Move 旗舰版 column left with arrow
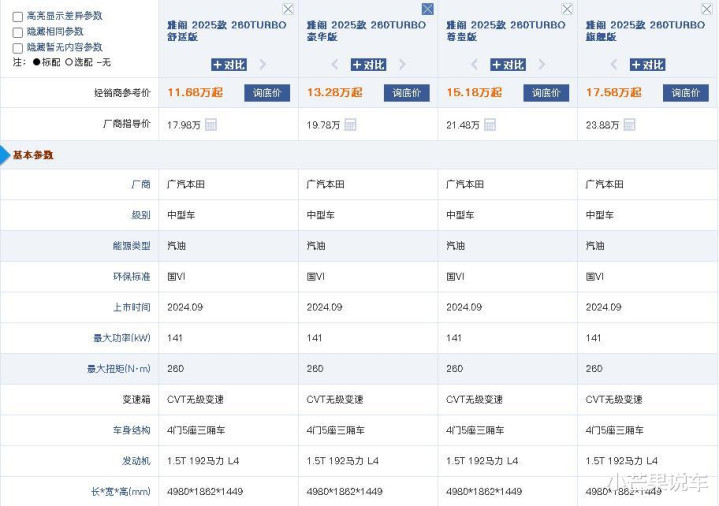The image size is (719, 506). (614, 65)
